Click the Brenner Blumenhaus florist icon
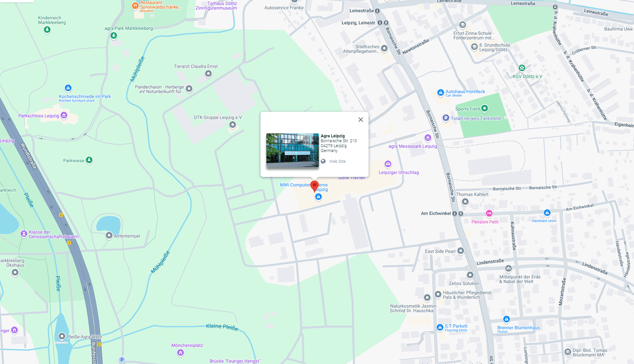Screen dimensions: 634x364 (x=506, y=319)
